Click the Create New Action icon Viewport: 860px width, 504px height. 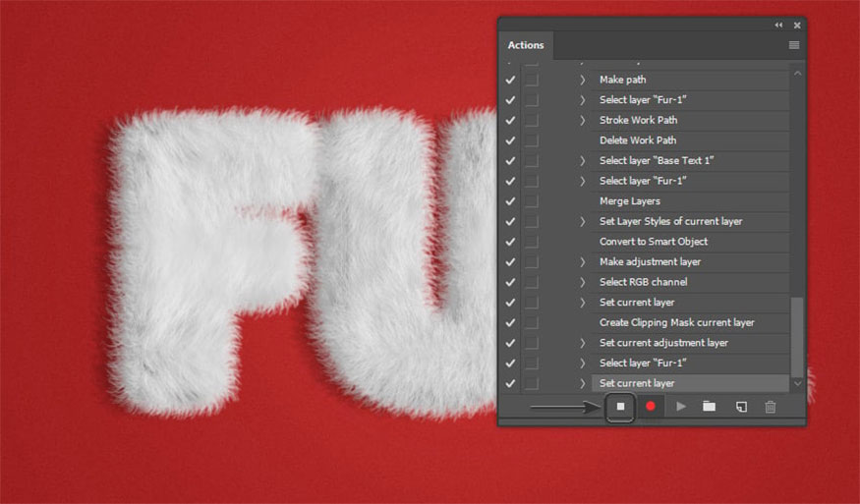point(742,406)
